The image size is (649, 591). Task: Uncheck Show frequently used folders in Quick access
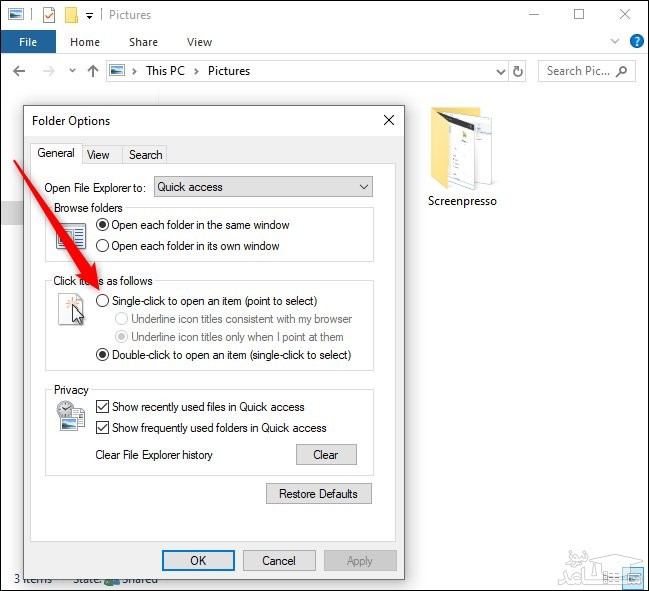(x=102, y=428)
